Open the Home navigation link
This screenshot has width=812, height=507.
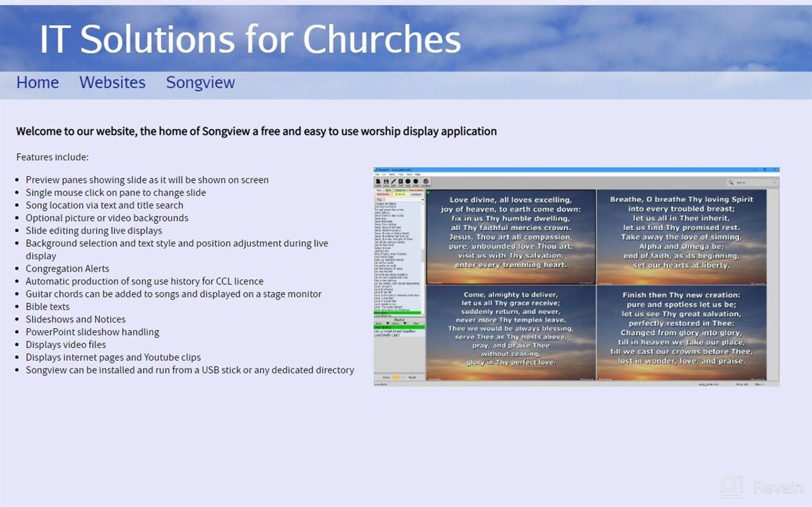click(x=38, y=83)
